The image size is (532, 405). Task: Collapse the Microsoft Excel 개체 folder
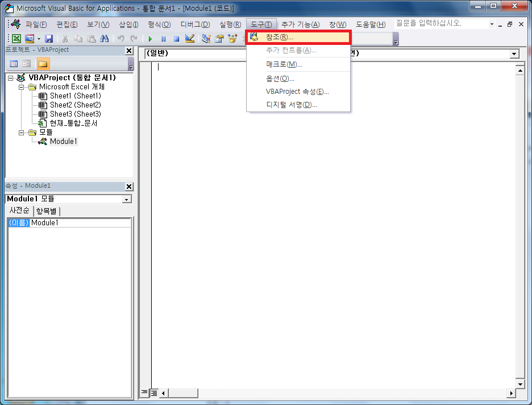pos(22,87)
